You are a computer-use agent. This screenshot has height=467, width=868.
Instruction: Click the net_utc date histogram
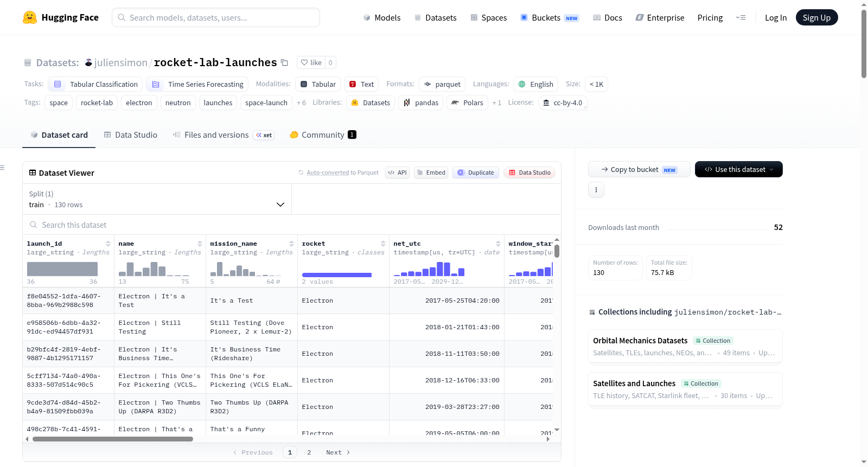pyautogui.click(x=429, y=269)
